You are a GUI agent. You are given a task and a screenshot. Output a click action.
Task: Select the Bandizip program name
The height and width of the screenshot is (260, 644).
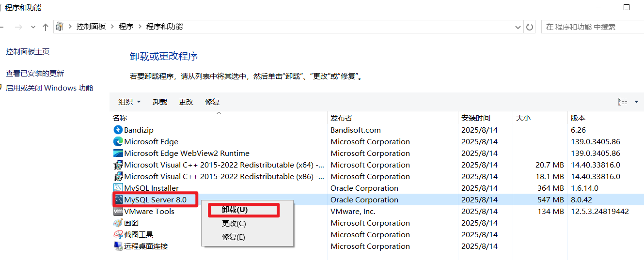(x=139, y=130)
